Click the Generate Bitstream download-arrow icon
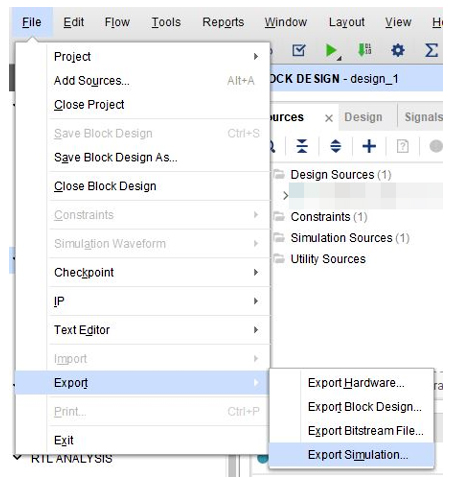The image size is (454, 487). coord(364,50)
